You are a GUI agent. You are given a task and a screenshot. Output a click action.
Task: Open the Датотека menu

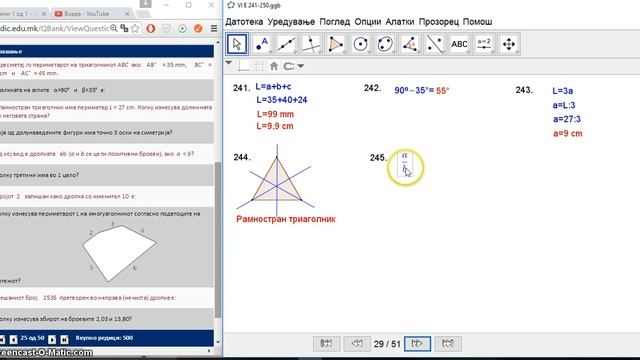coord(244,22)
